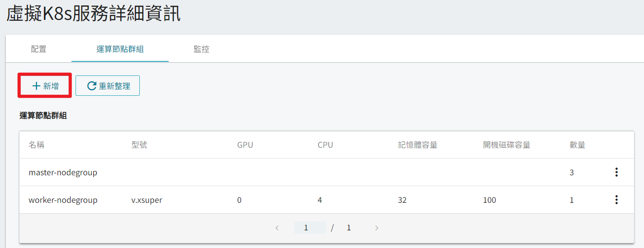Click the circular refresh arrow icon

(x=92, y=86)
